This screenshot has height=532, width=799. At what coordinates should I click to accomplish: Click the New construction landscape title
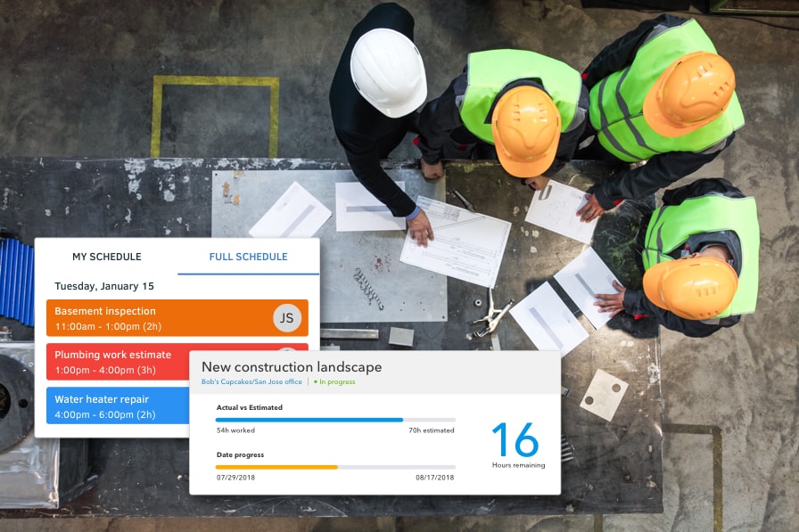pyautogui.click(x=291, y=367)
